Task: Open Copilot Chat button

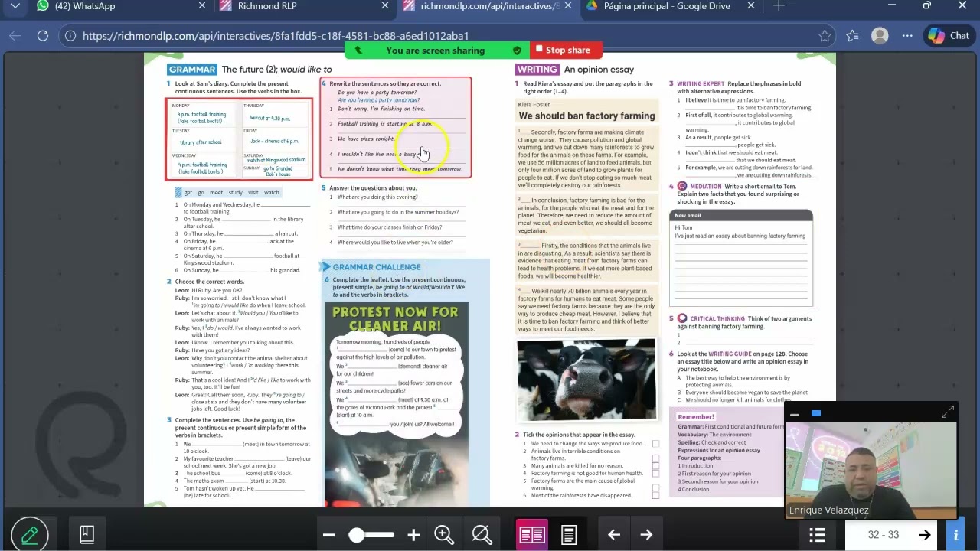Action: (949, 35)
